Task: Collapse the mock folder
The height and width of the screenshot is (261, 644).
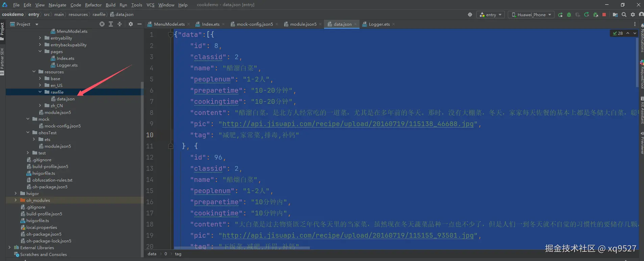Action: (28, 119)
